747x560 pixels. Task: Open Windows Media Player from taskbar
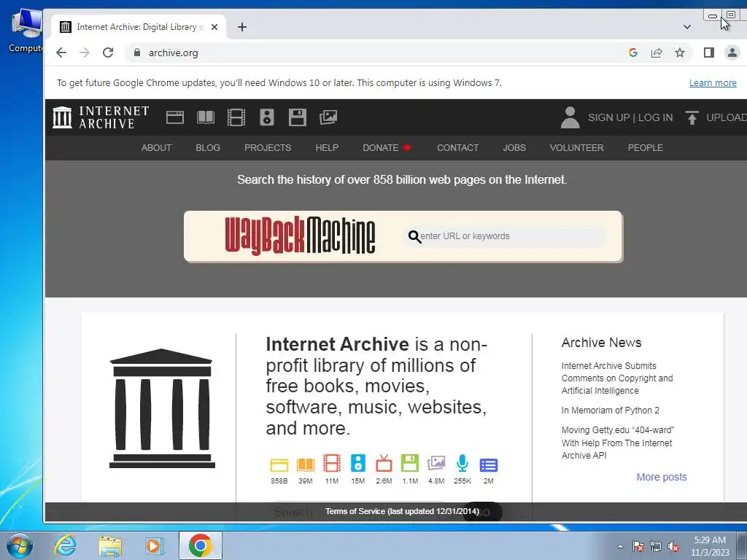(x=155, y=545)
